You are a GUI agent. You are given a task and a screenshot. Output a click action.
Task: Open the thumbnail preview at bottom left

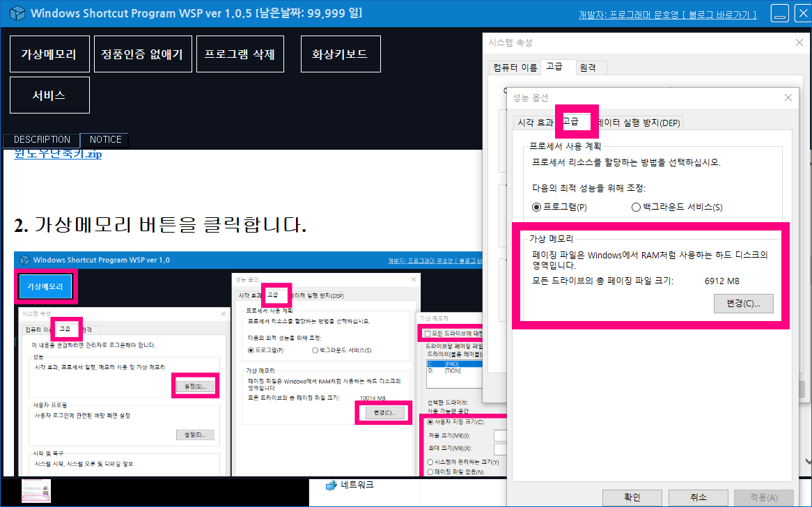[x=36, y=490]
